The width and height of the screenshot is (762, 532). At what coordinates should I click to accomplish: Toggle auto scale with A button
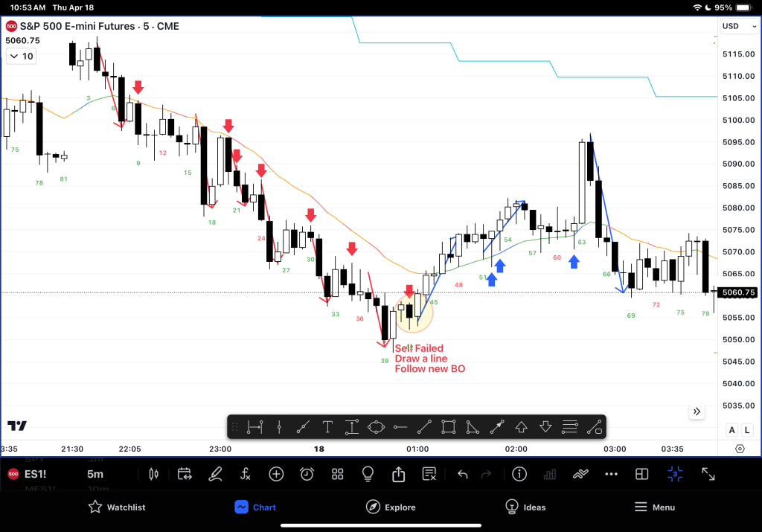click(731, 430)
